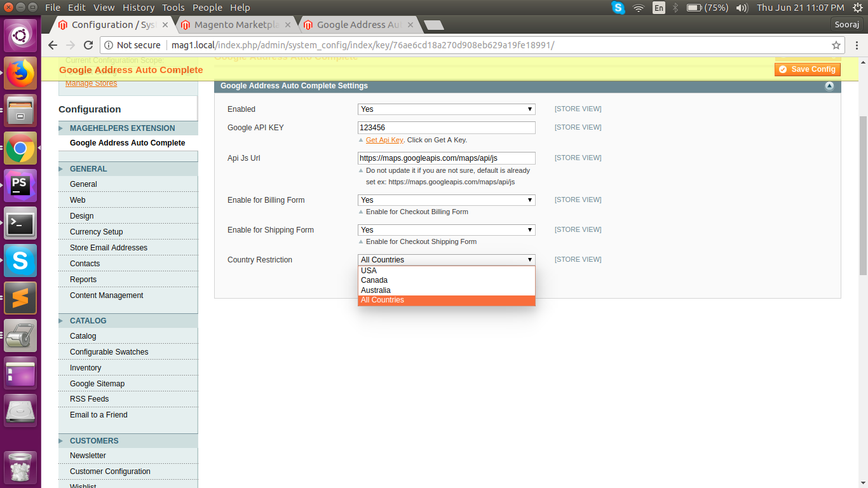Open Sublime Text from the dock

pyautogui.click(x=20, y=298)
